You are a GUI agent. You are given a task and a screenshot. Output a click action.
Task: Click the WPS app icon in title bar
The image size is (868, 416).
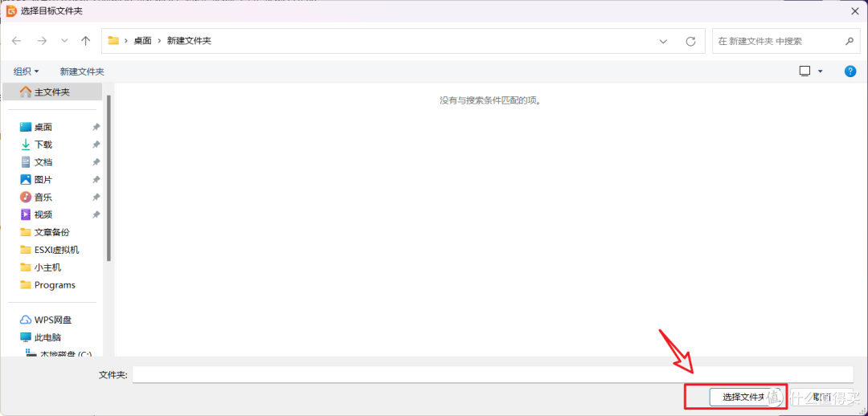pos(10,11)
